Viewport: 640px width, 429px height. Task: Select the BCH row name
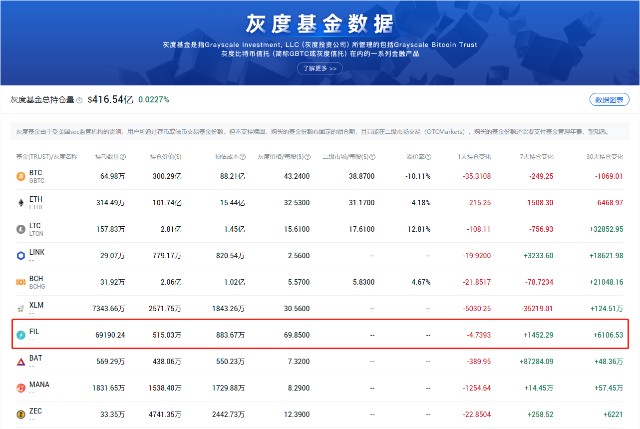click(36, 279)
